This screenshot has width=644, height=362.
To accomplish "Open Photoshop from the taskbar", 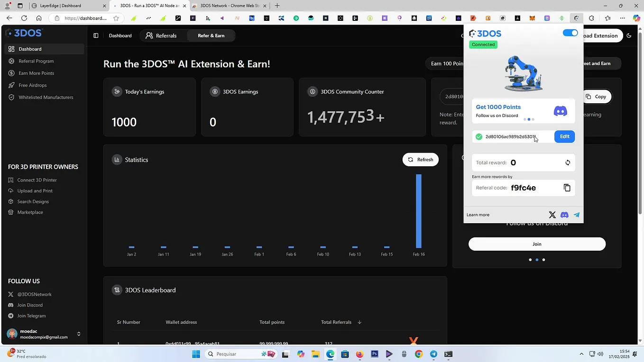I will click(x=375, y=354).
